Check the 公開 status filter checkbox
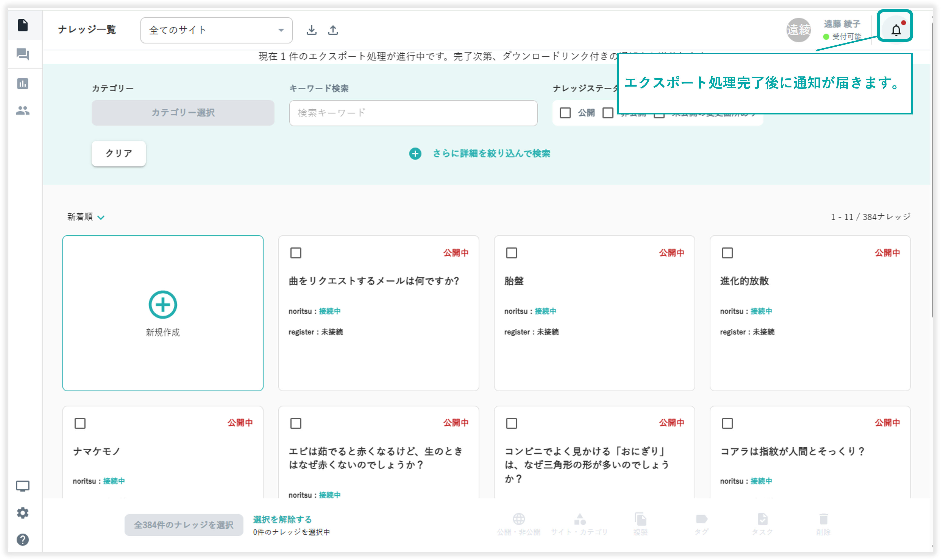This screenshot has height=560, width=941. [565, 113]
